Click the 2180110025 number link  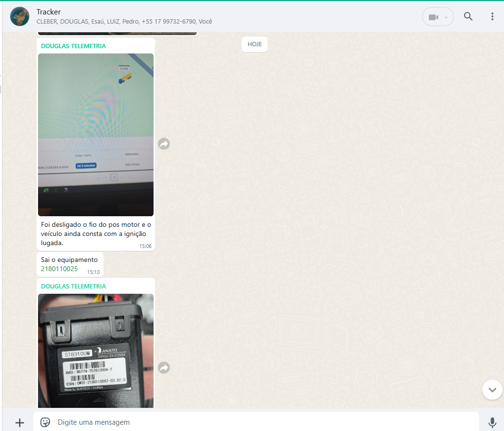tap(59, 269)
